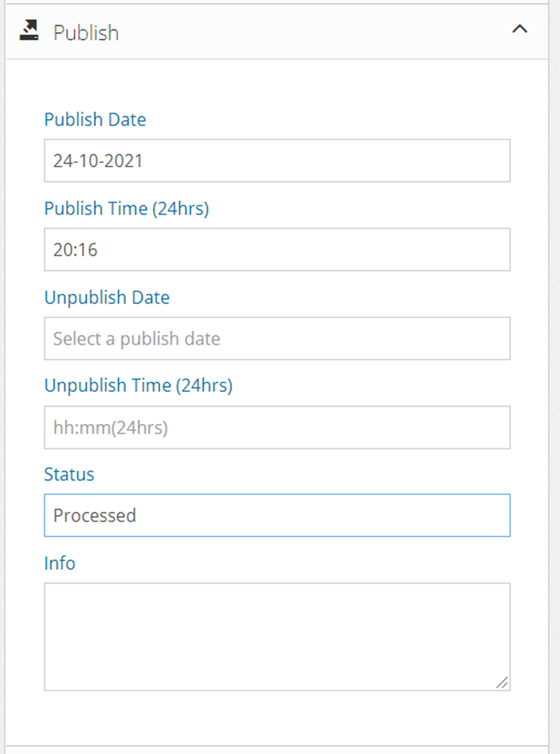
Task: Click the Publish panel icon
Action: [28, 32]
